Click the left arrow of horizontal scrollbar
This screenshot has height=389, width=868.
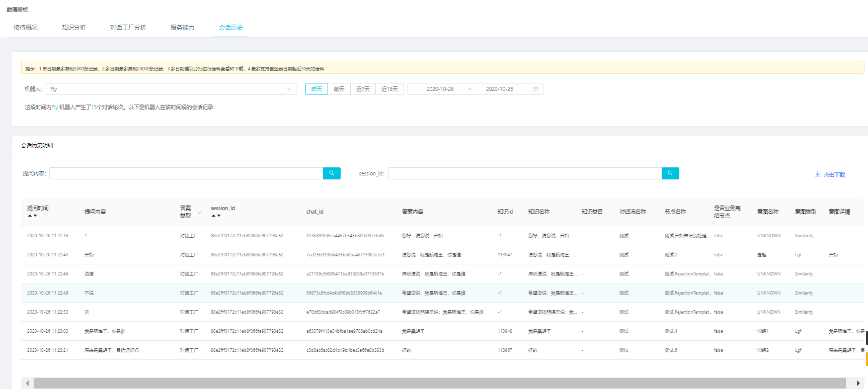pyautogui.click(x=27, y=383)
